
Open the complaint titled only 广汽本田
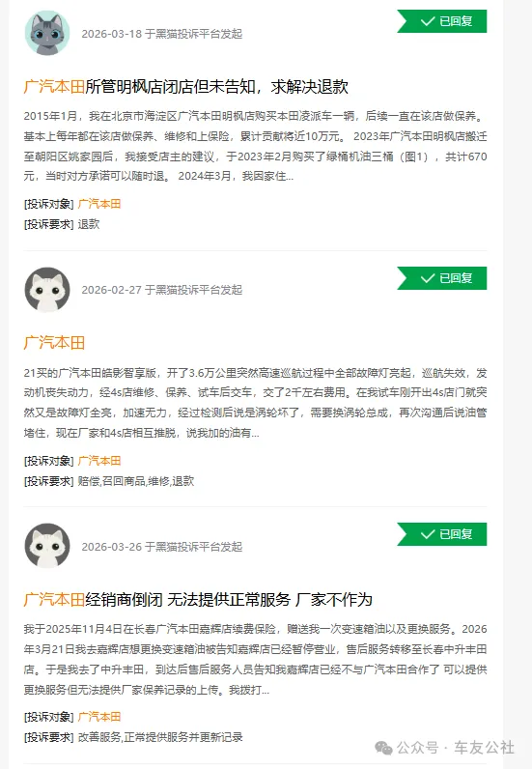54,342
